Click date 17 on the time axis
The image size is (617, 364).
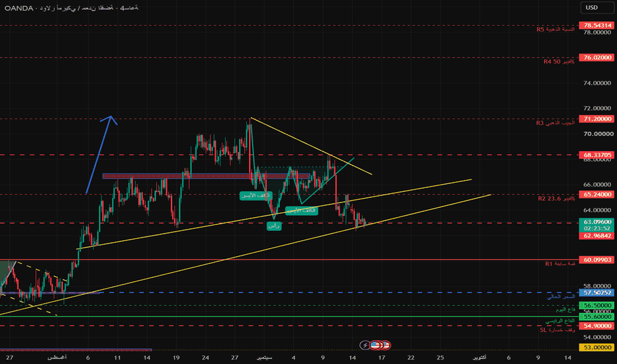tap(381, 357)
